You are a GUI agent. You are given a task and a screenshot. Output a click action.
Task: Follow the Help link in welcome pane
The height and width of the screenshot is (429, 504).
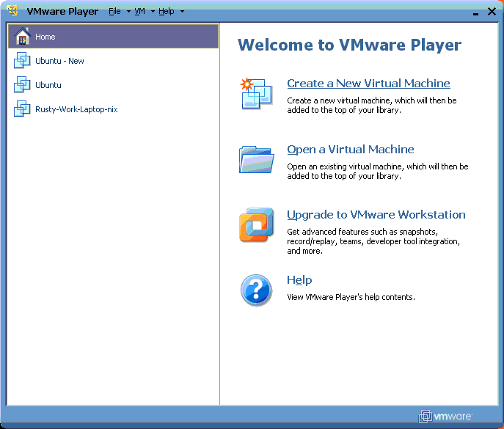coord(299,280)
